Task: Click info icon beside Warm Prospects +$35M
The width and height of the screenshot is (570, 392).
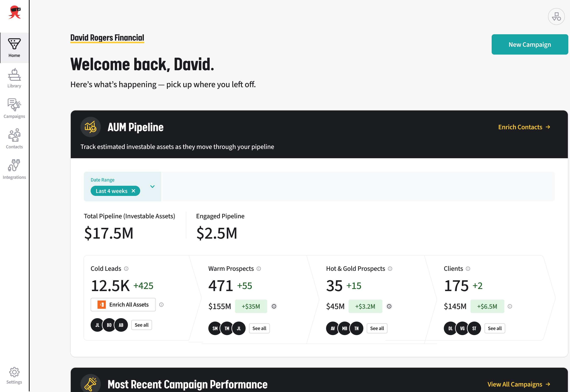Action: tap(274, 306)
